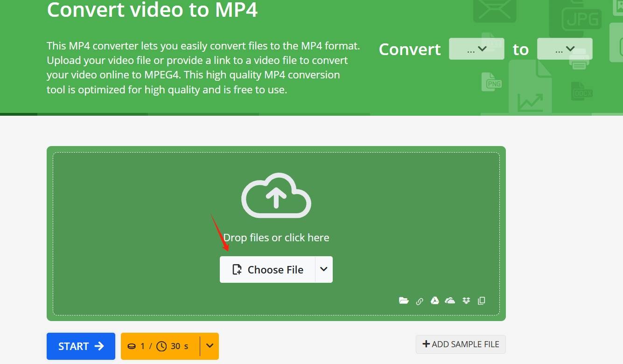The image size is (623, 364).
Task: Click the coin icon in the orange bar
Action: point(132,346)
